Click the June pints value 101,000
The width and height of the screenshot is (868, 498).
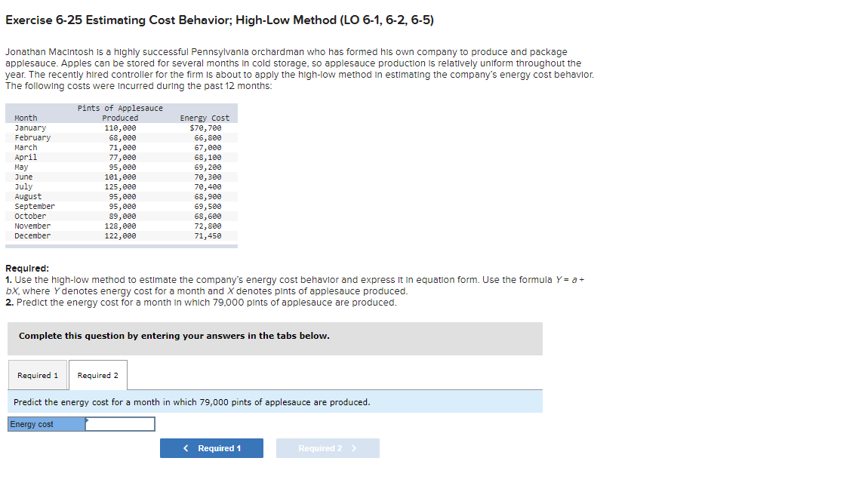[120, 177]
